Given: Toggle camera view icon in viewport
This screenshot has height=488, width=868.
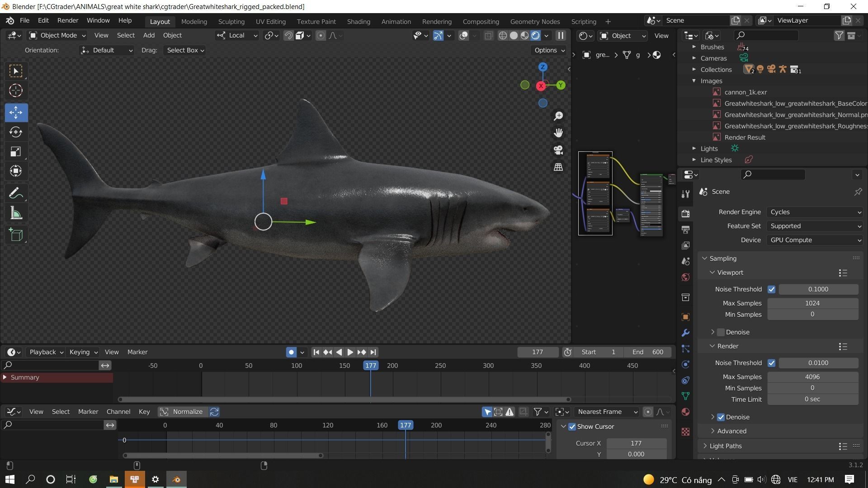Looking at the screenshot, I should click(x=558, y=150).
